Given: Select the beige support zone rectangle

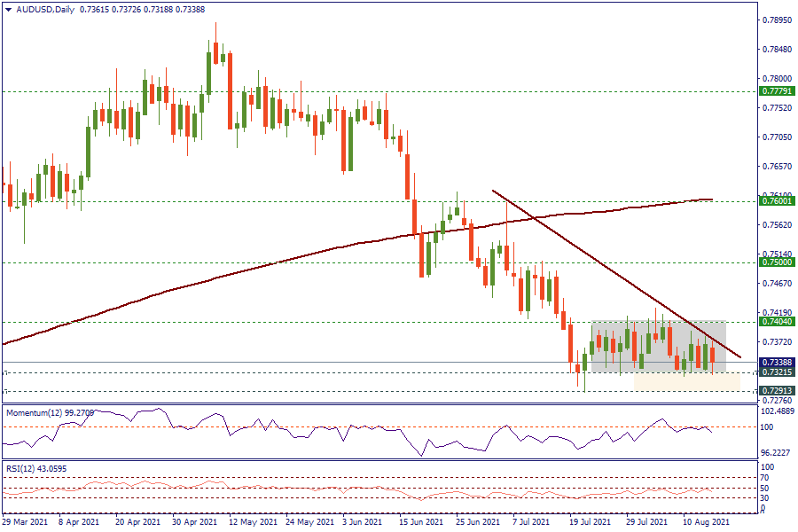Looking at the screenshot, I should point(687,382).
